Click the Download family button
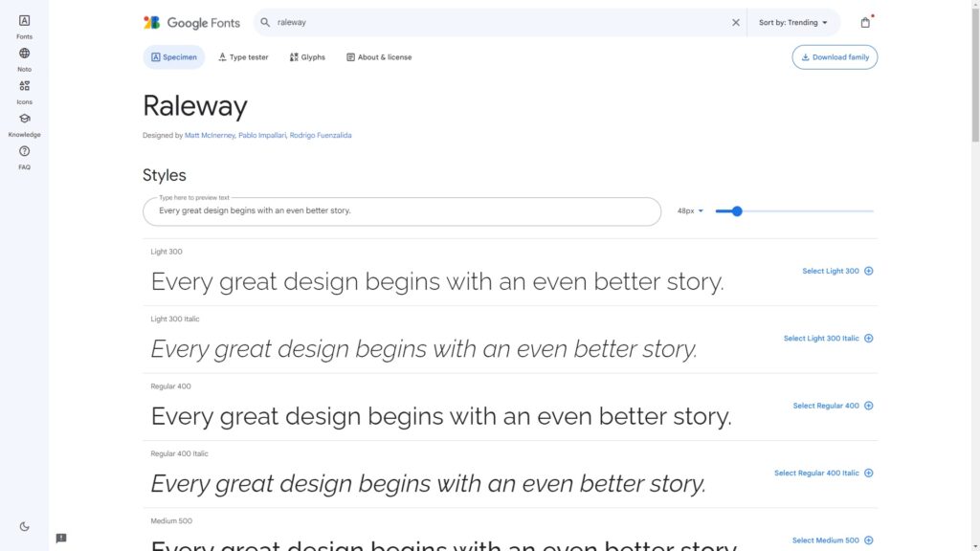Screen dimensions: 980x551 click(834, 56)
